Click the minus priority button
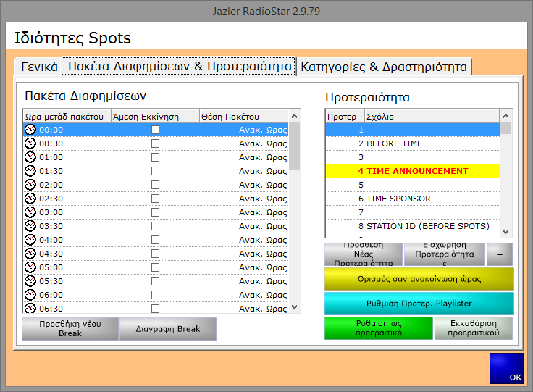This screenshot has height=392, width=533. 500,254
